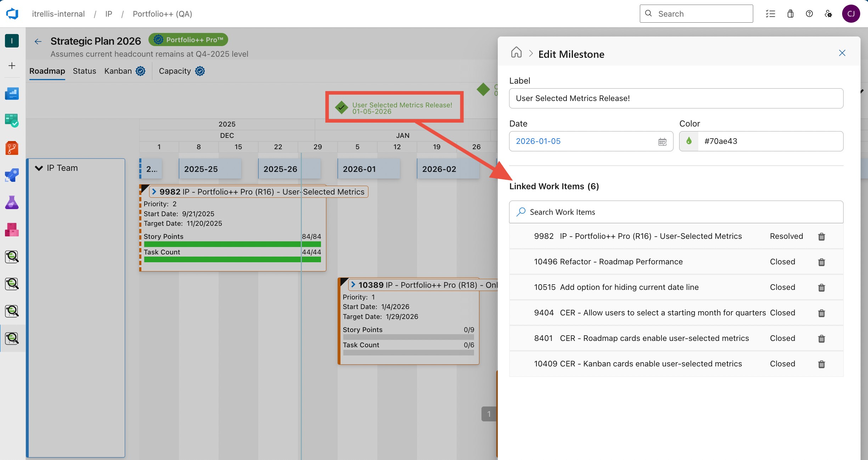
Task: Open Test Plans flask icon
Action: pos(12,202)
